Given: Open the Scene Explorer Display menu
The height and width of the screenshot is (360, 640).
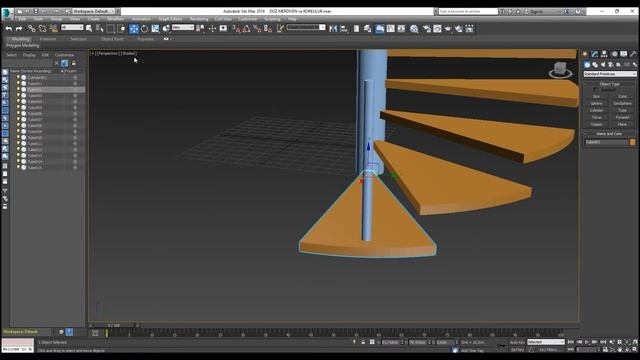Looking at the screenshot, I should [29, 55].
